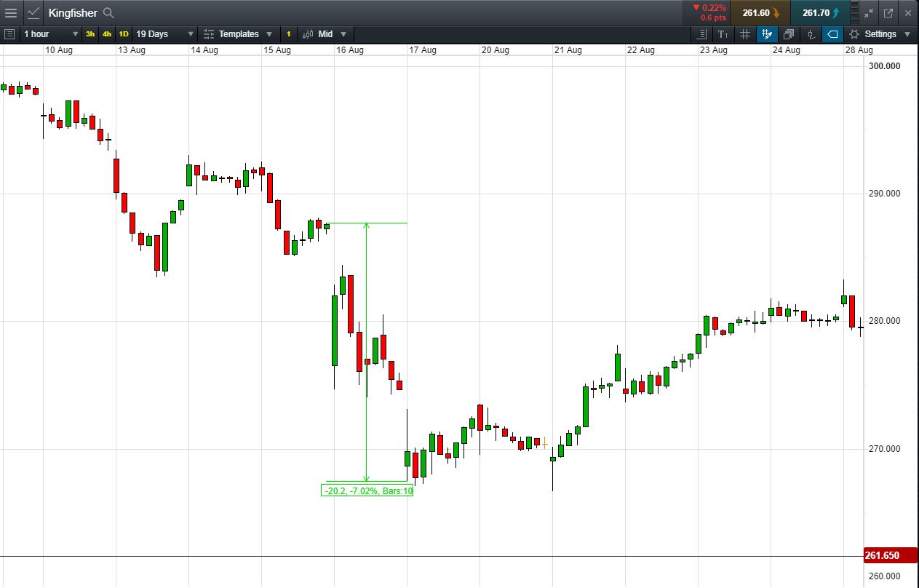
Task: Toggle the data table list icon
Action: 702,34
